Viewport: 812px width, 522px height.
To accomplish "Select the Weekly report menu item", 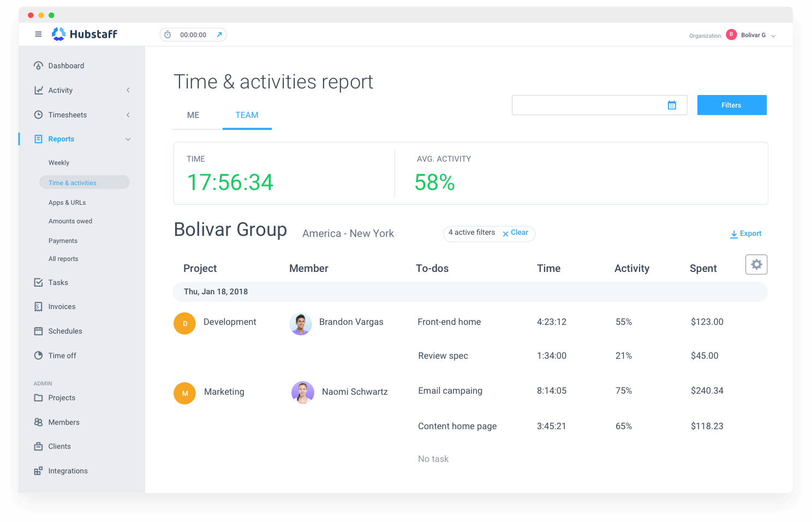I will [58, 162].
